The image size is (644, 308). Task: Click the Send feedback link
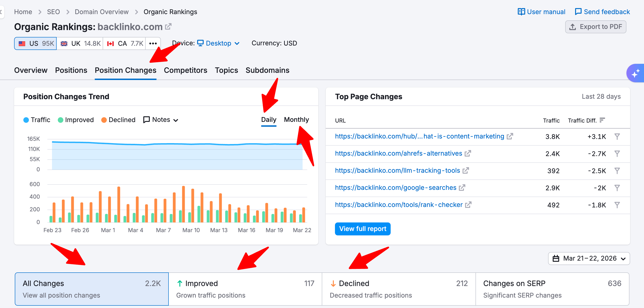(602, 12)
